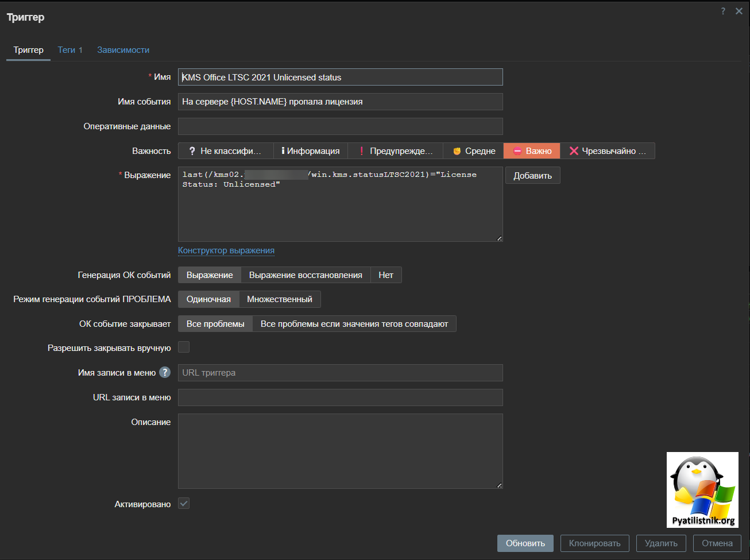Screen dimensions: 750x560
Task: Click inside the Выражение text area
Action: 341,204
